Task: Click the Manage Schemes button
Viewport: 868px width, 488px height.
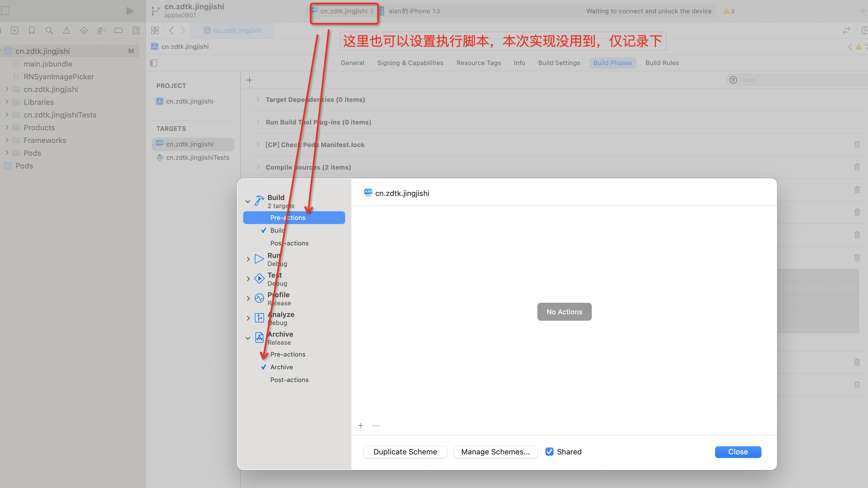Action: (x=495, y=452)
